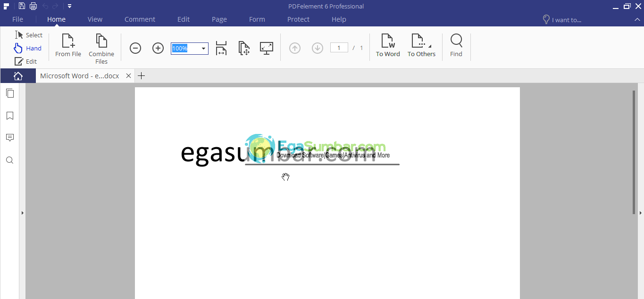The image size is (644, 299).
Task: Click the Fit Width icon
Action: click(x=221, y=48)
